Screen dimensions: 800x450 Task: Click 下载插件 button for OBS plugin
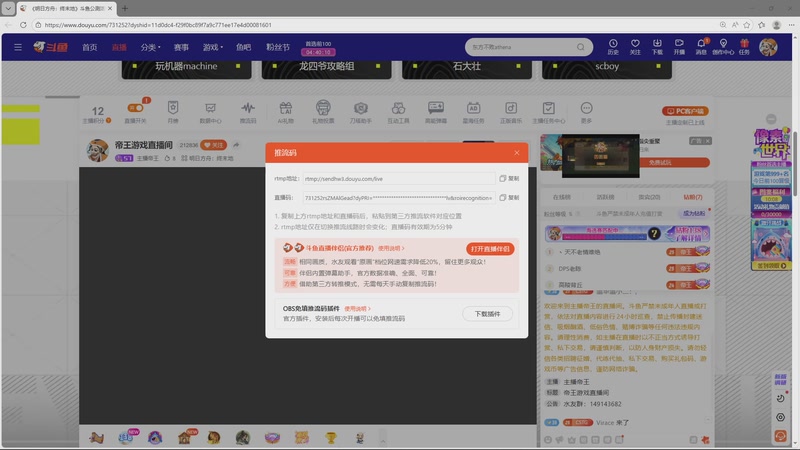coord(487,314)
